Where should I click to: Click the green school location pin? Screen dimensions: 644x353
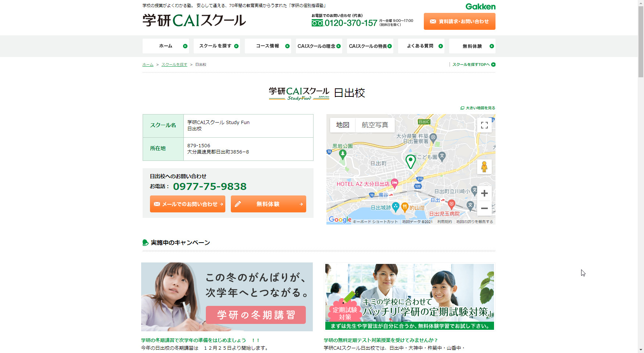[x=411, y=161]
